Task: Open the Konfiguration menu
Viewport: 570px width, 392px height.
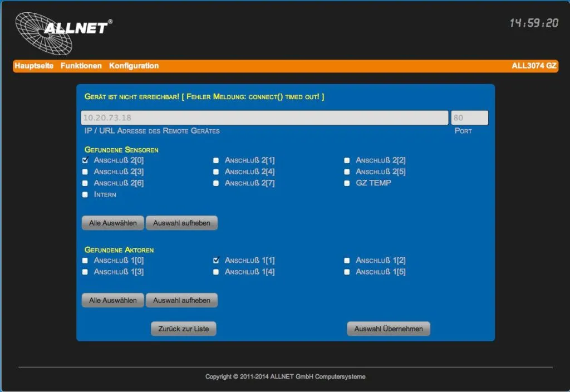Action: [x=134, y=66]
